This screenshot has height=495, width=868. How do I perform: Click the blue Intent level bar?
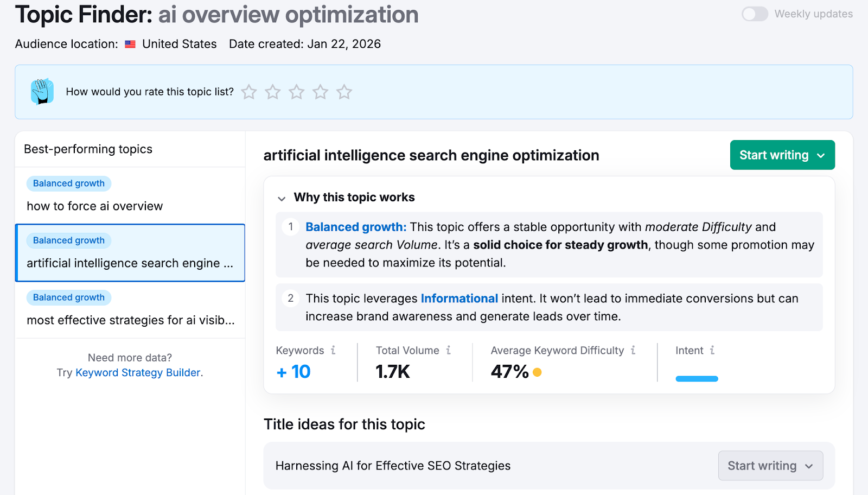(x=698, y=378)
